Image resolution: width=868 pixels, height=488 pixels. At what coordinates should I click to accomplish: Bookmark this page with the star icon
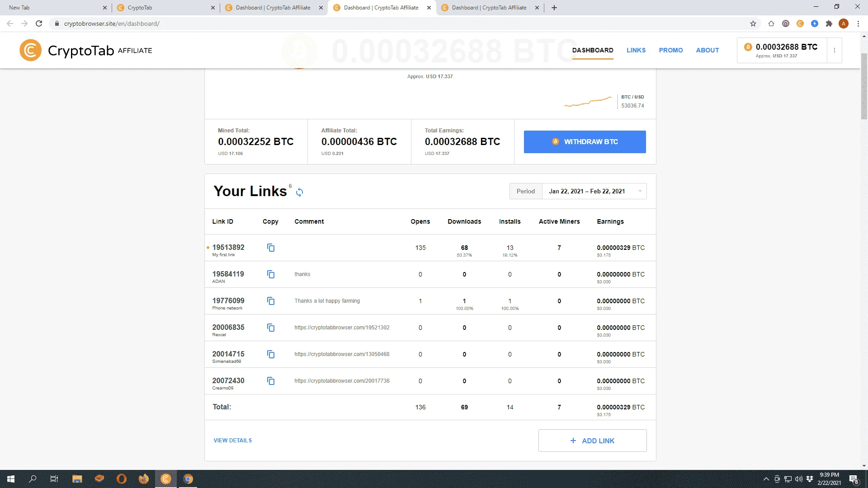[x=753, y=23]
